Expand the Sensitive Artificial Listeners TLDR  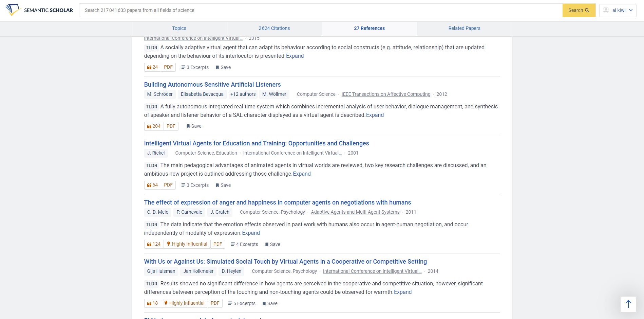tap(375, 115)
